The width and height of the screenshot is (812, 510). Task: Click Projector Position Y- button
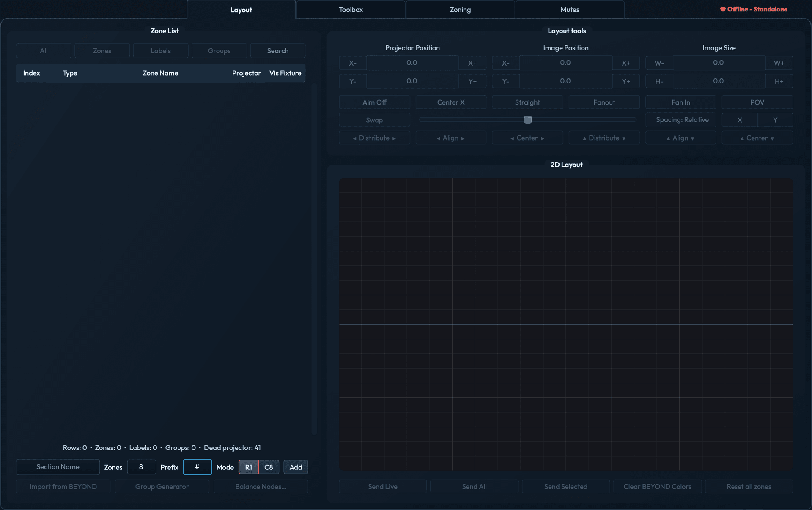[353, 81]
